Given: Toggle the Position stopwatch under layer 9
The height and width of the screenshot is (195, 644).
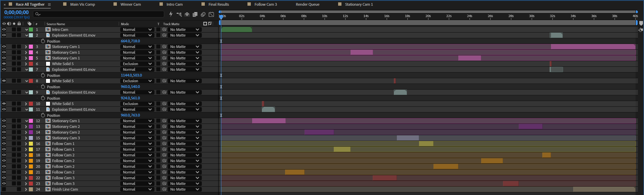Looking at the screenshot, I should pos(43,98).
